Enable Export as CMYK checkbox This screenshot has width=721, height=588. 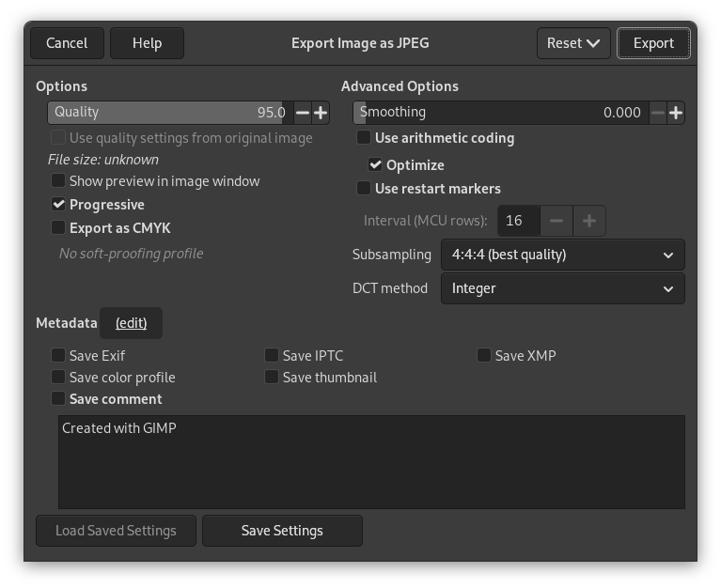(x=58, y=228)
